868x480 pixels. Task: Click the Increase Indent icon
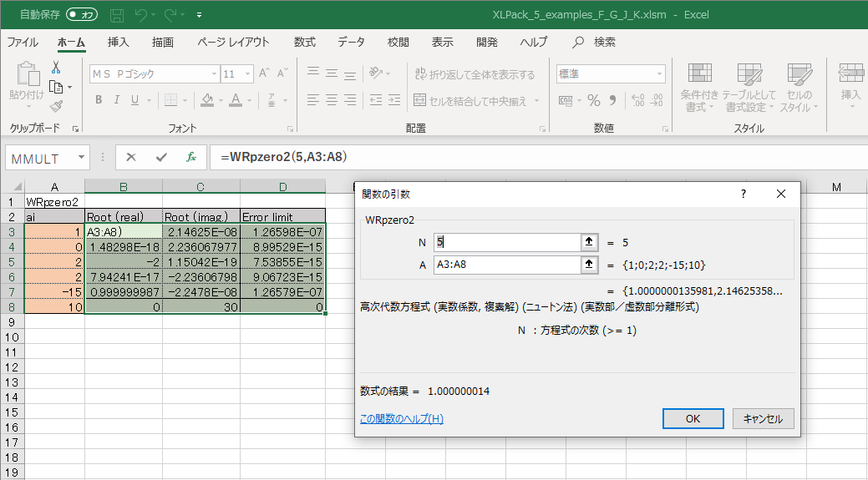click(394, 99)
